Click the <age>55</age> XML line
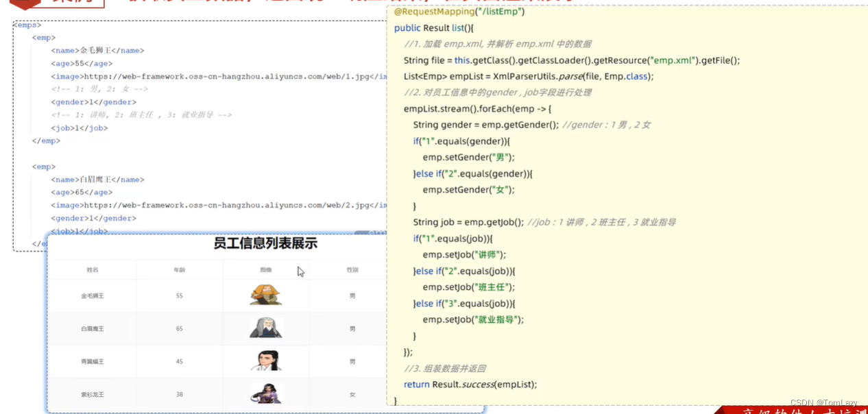868x414 pixels. tap(82, 64)
